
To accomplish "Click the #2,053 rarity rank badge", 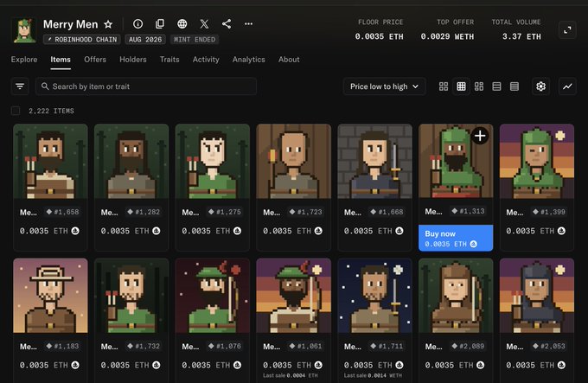I will pyautogui.click(x=549, y=346).
